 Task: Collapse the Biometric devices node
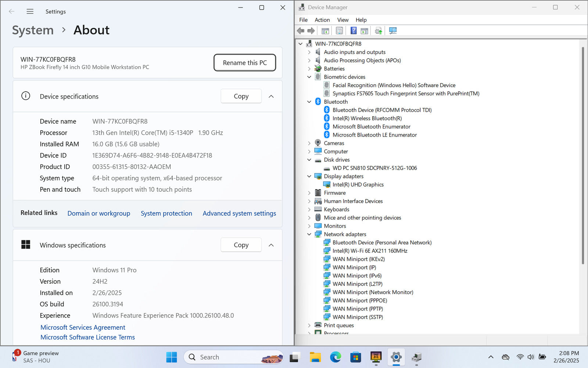click(309, 77)
